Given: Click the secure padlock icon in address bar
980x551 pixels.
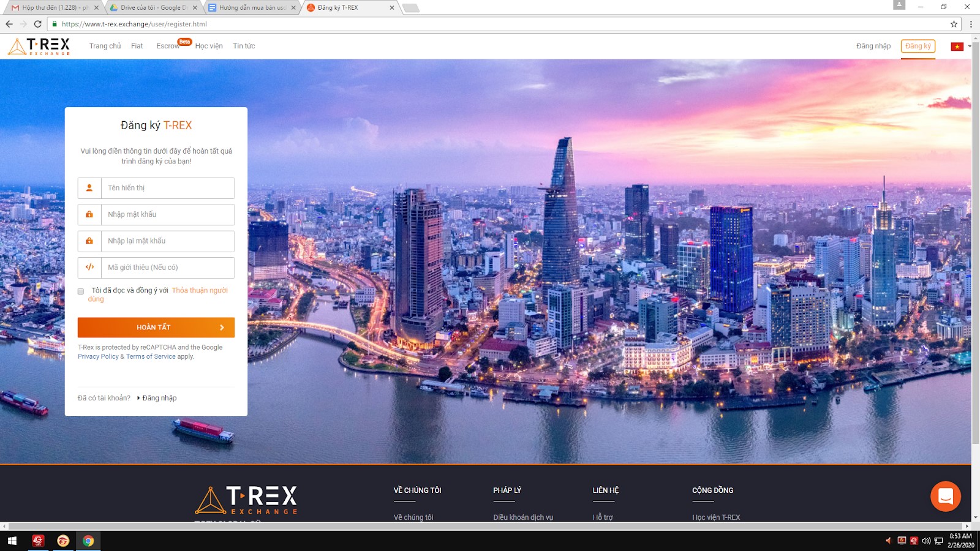Looking at the screenshot, I should tap(55, 24).
